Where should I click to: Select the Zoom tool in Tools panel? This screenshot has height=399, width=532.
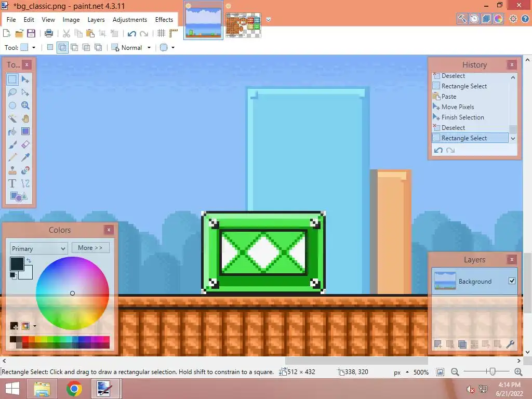click(25, 105)
